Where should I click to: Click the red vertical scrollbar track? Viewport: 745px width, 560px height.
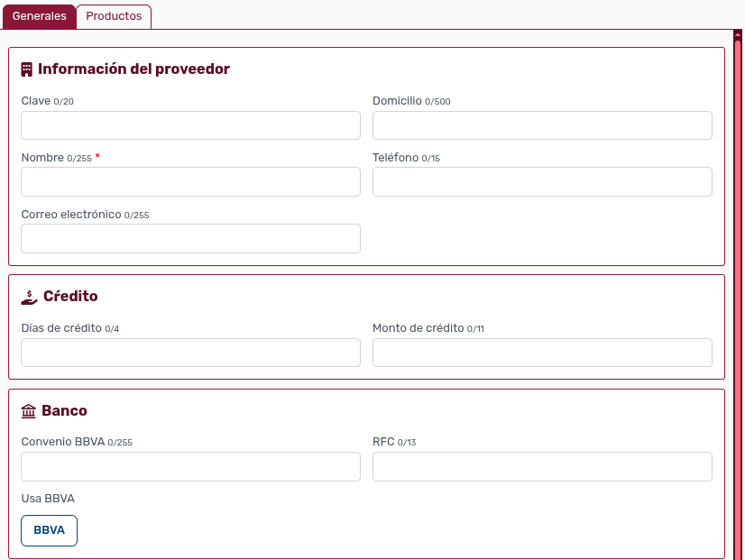(738, 298)
